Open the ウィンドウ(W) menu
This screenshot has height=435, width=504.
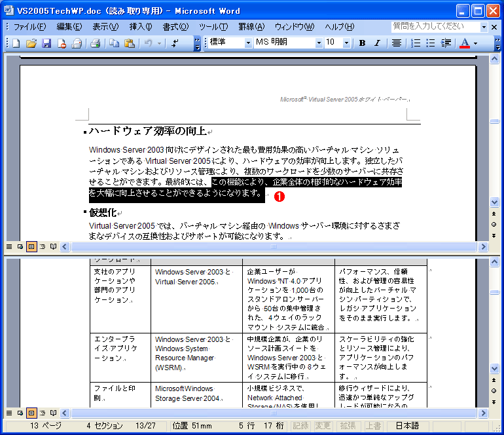tap(295, 27)
